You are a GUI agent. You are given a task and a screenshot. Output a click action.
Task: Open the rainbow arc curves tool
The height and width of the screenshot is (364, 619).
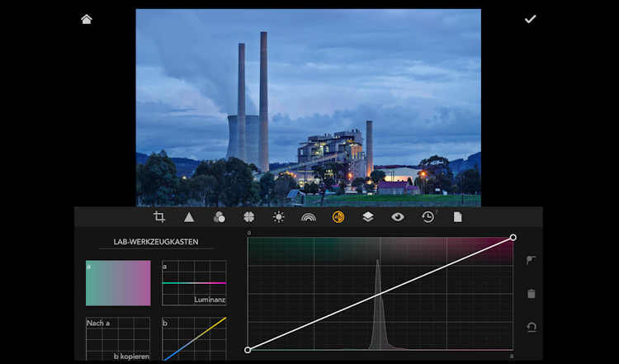tap(309, 217)
